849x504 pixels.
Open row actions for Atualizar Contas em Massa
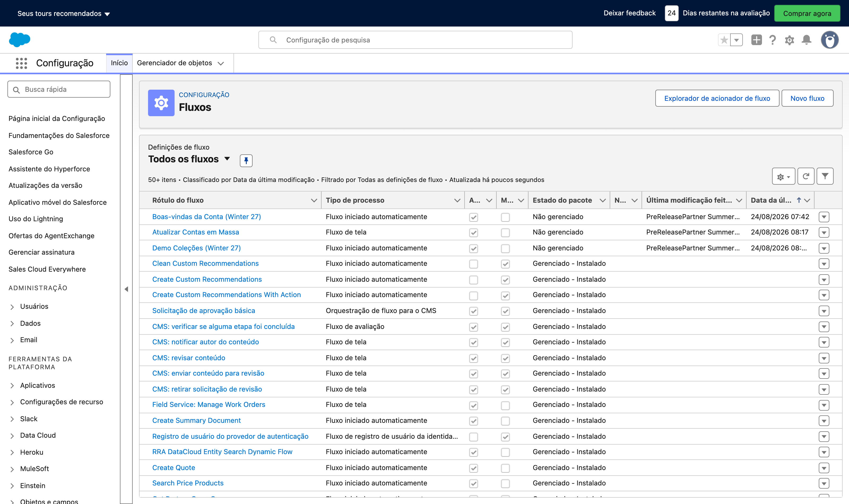point(824,233)
